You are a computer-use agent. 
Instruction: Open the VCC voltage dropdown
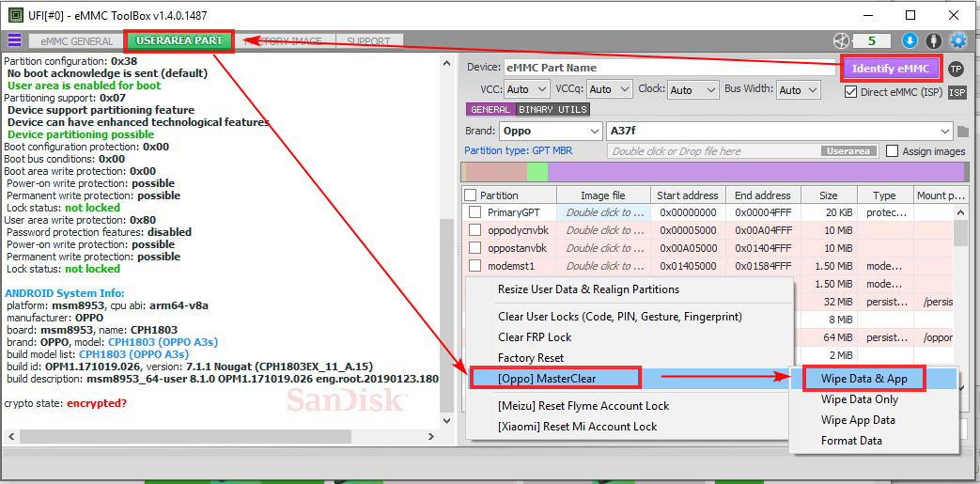[x=526, y=89]
